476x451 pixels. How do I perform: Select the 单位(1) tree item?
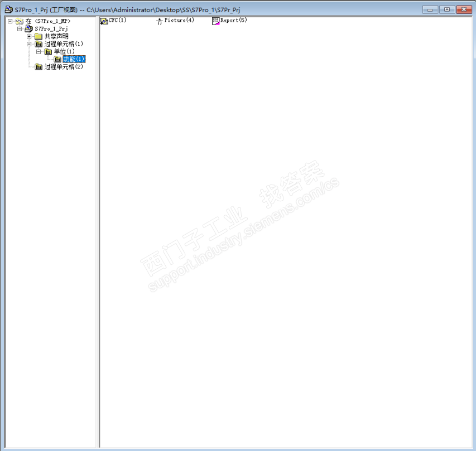click(64, 51)
